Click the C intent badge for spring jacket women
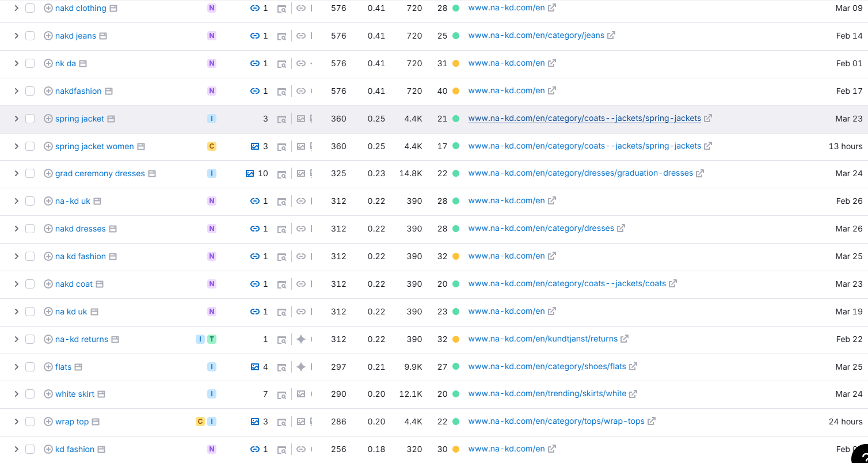The width and height of the screenshot is (868, 463). pyautogui.click(x=212, y=146)
